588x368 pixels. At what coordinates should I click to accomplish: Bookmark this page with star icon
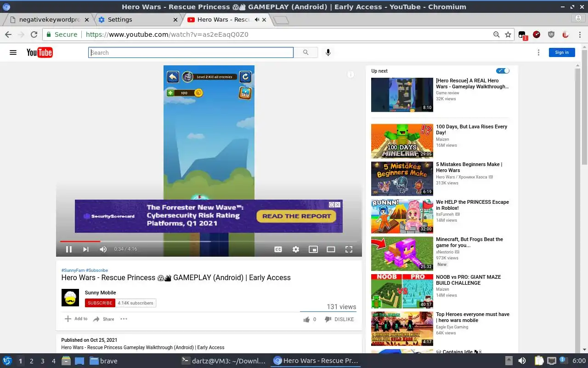pyautogui.click(x=508, y=34)
